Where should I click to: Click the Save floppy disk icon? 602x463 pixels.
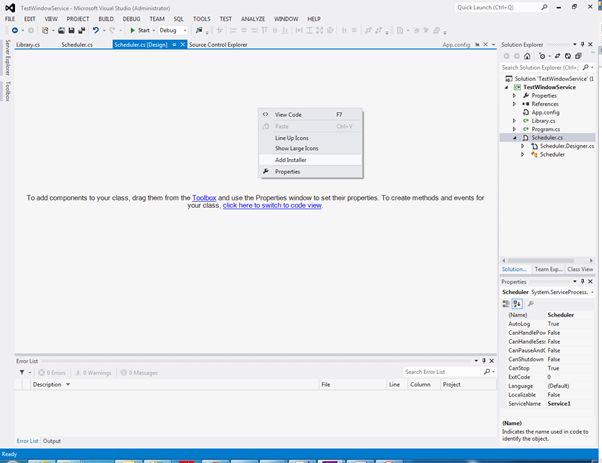pyautogui.click(x=71, y=30)
